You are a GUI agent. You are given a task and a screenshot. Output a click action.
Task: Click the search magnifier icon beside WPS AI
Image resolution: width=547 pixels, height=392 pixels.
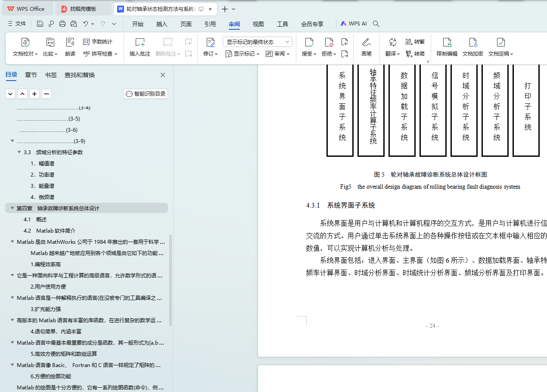pyautogui.click(x=376, y=24)
